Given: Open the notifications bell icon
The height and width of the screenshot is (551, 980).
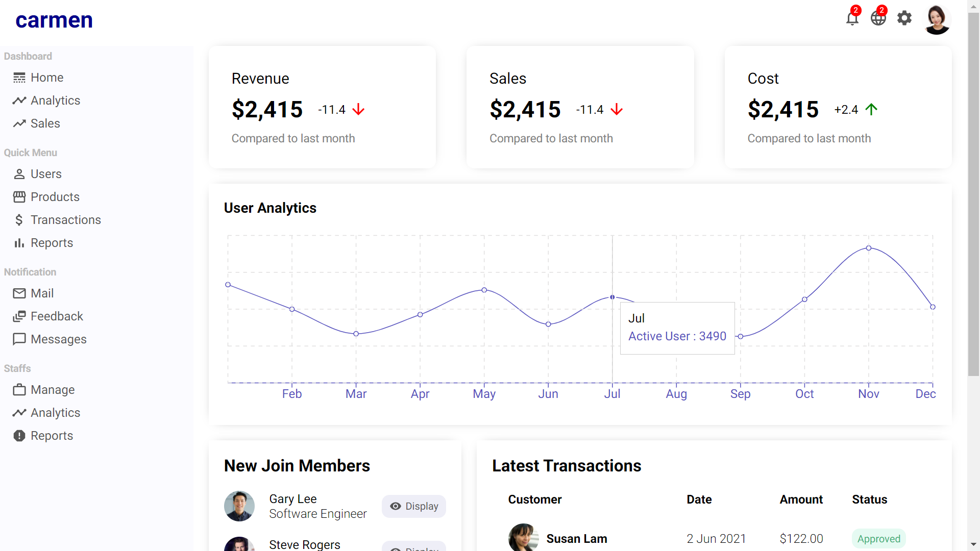Looking at the screenshot, I should point(852,19).
